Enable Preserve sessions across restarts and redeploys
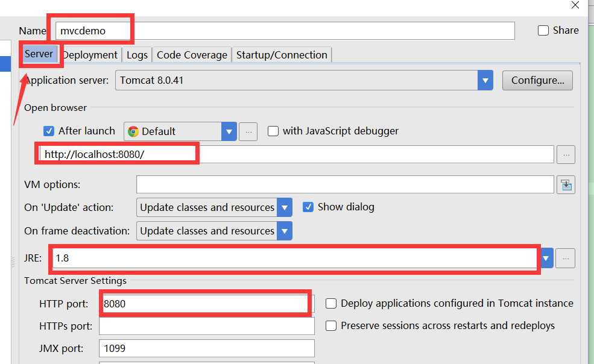Image resolution: width=594 pixels, height=364 pixels. [330, 326]
